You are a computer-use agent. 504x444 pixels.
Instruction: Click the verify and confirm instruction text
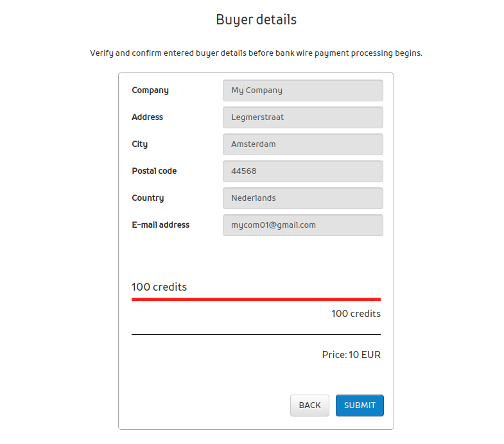(x=256, y=53)
